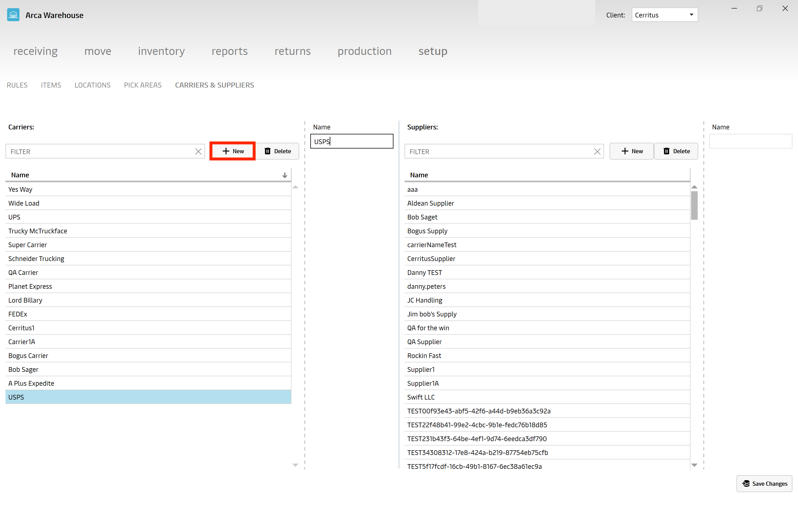Open the inventory menu
This screenshot has height=532, width=798.
tap(162, 51)
